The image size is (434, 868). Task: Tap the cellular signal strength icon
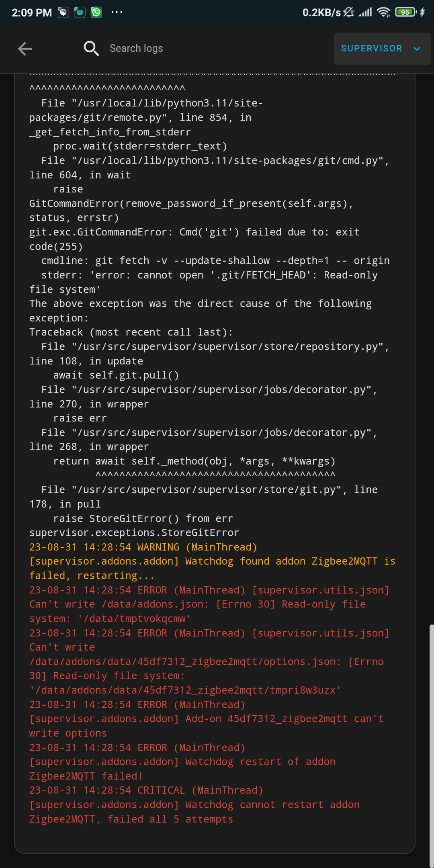pos(365,12)
